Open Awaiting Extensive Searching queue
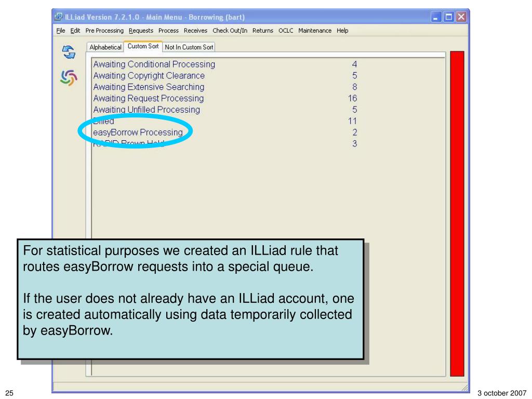The width and height of the screenshot is (532, 399). click(x=149, y=87)
